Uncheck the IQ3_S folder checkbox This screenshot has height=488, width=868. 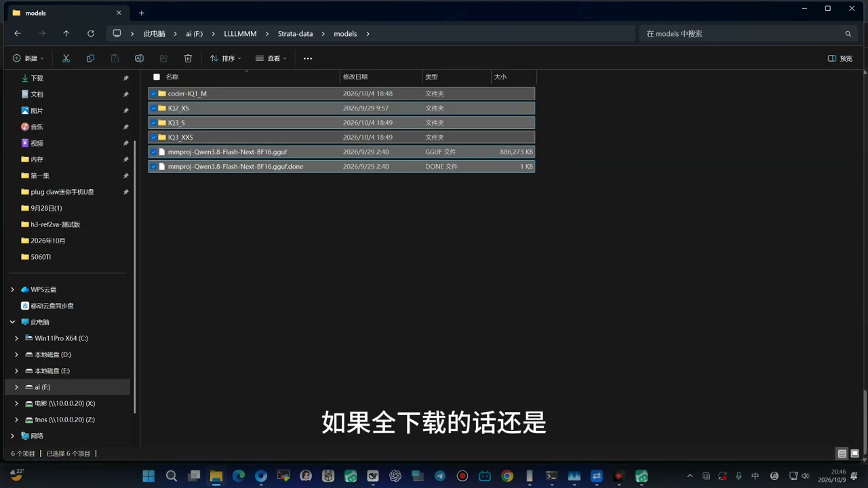click(154, 123)
